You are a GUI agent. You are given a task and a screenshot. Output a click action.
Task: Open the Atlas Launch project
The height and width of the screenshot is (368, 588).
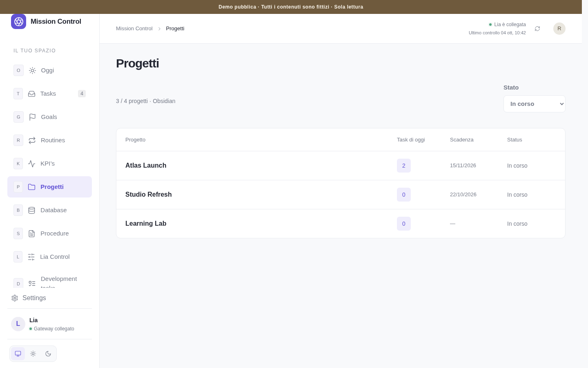pyautogui.click(x=146, y=166)
